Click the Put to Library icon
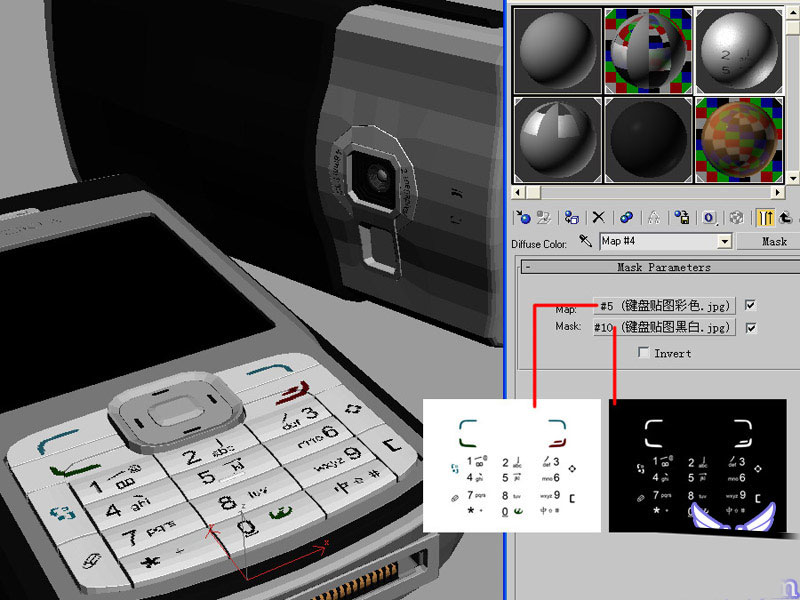 (x=683, y=217)
